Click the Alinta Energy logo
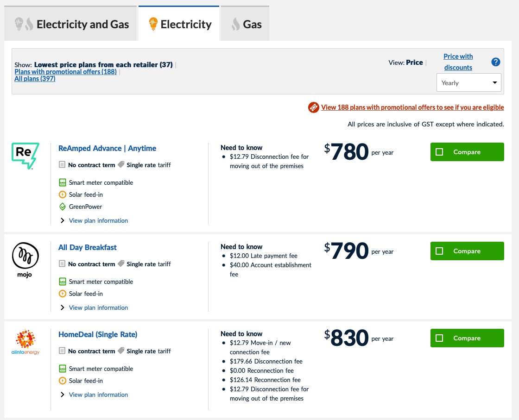Screen dimensions: 519x420 (x=25, y=342)
